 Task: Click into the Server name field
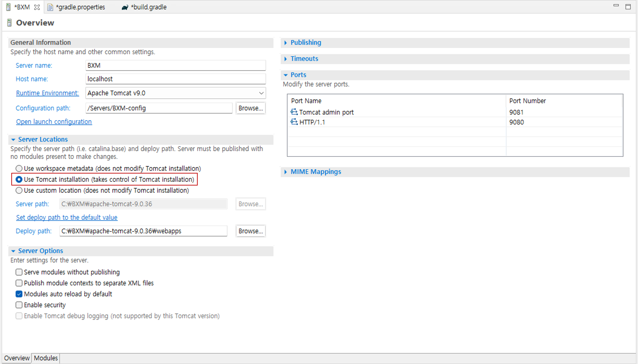tap(175, 66)
